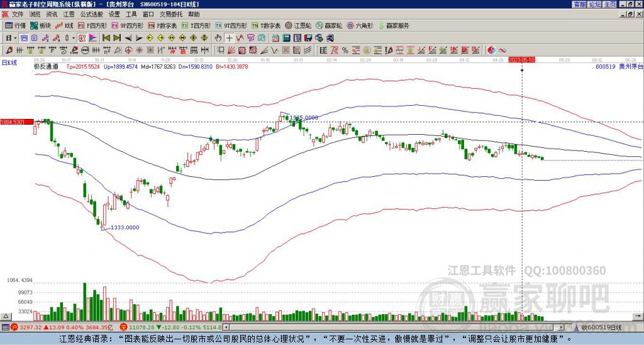Jump to the last bar

tap(117, 38)
